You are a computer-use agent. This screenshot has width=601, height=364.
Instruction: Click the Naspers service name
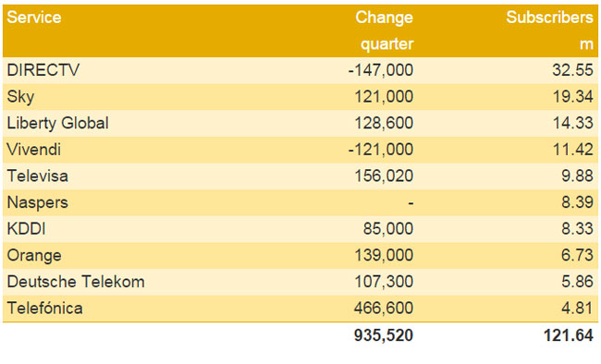[x=38, y=202]
